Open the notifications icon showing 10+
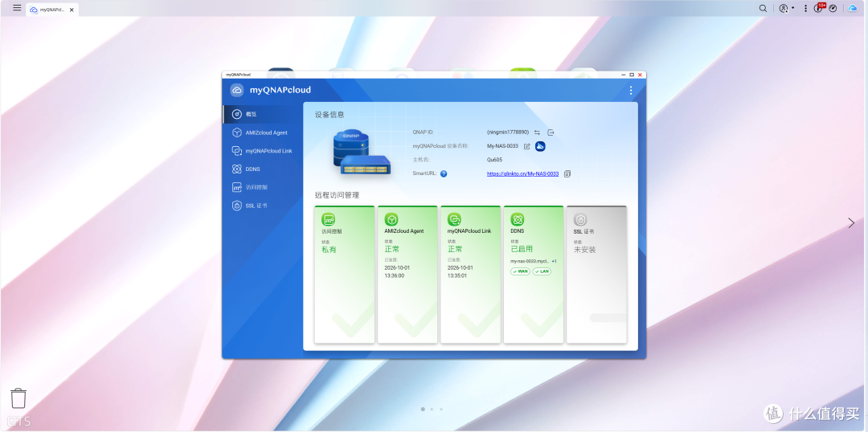The height and width of the screenshot is (432, 868). pos(819,8)
